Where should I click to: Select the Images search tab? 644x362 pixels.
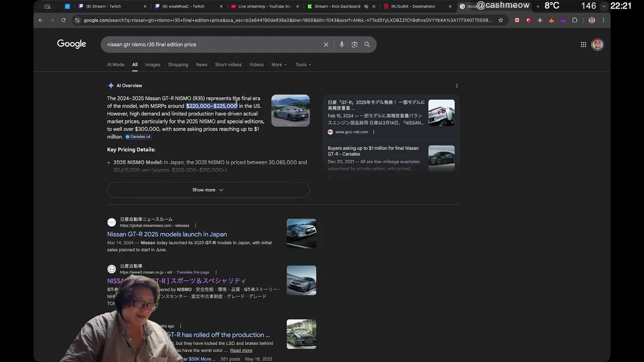tap(152, 64)
